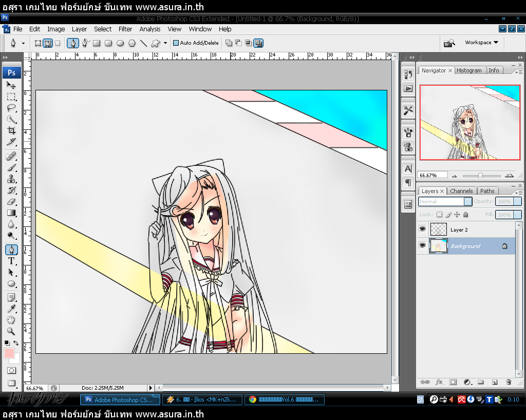This screenshot has height=420, width=526.
Task: Switch to the Channels tab
Action: pyautogui.click(x=461, y=191)
